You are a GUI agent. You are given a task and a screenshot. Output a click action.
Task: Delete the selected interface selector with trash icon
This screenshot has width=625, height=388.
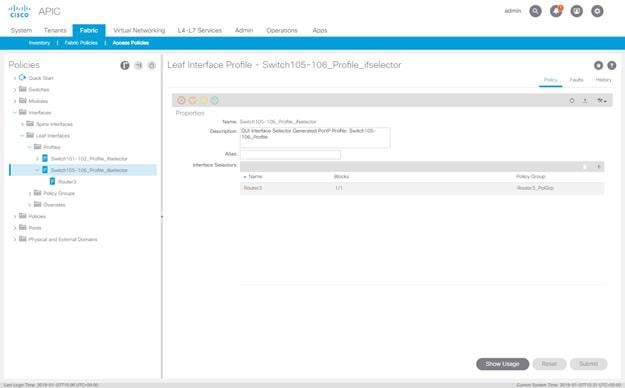[x=585, y=167]
